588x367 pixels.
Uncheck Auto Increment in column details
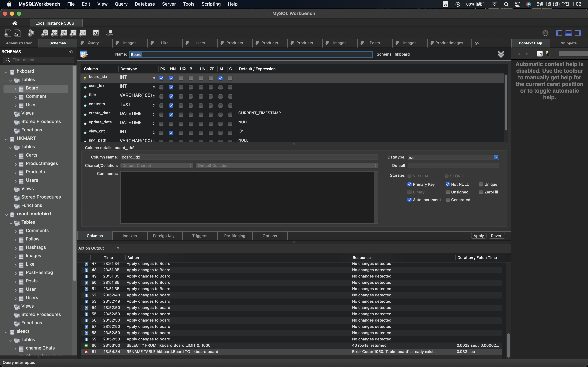[x=409, y=200]
